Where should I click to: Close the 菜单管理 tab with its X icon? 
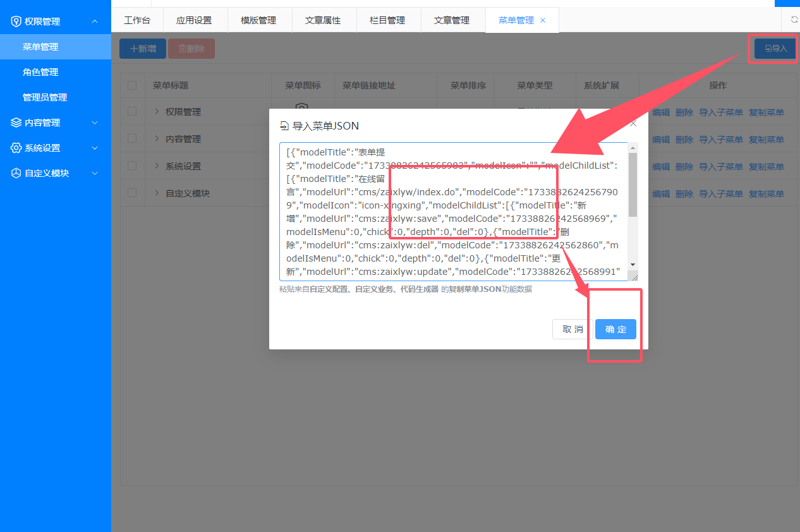(543, 20)
